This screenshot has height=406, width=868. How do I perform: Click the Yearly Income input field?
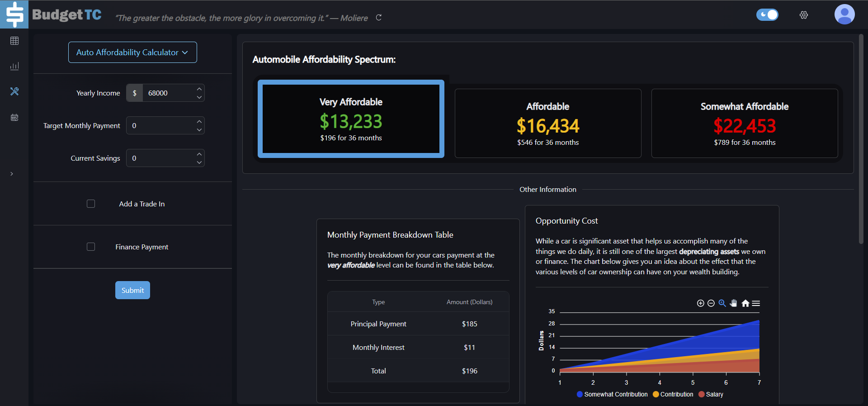pos(168,93)
